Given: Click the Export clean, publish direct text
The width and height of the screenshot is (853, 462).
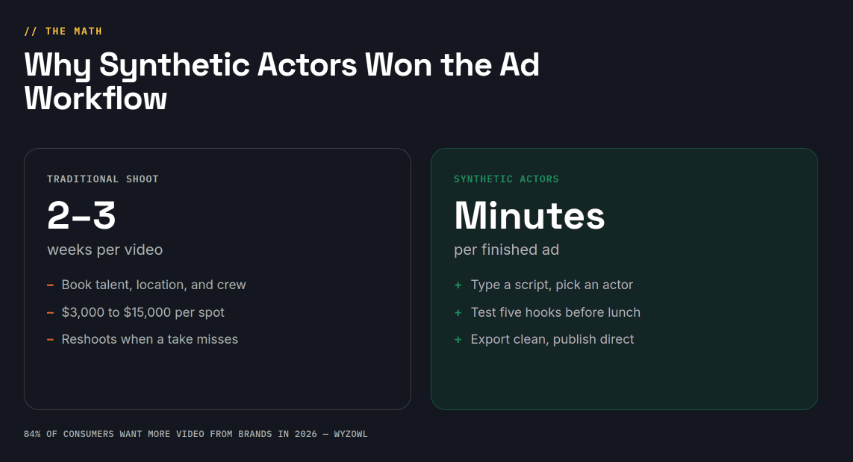Looking at the screenshot, I should pos(552,340).
